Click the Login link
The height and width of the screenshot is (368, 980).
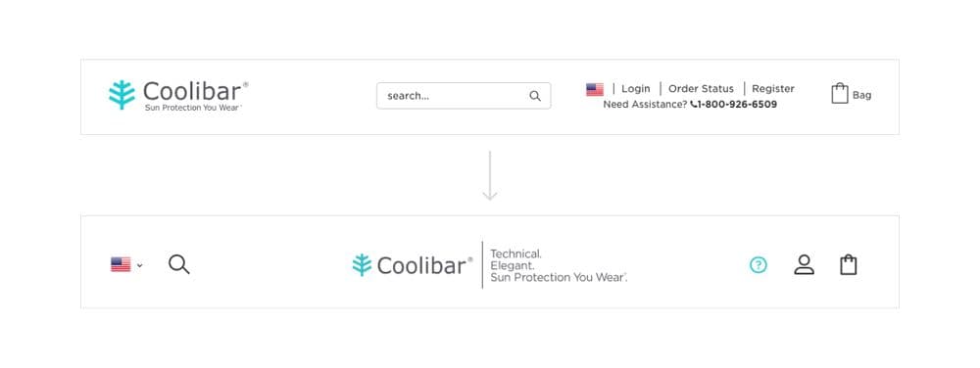[636, 88]
